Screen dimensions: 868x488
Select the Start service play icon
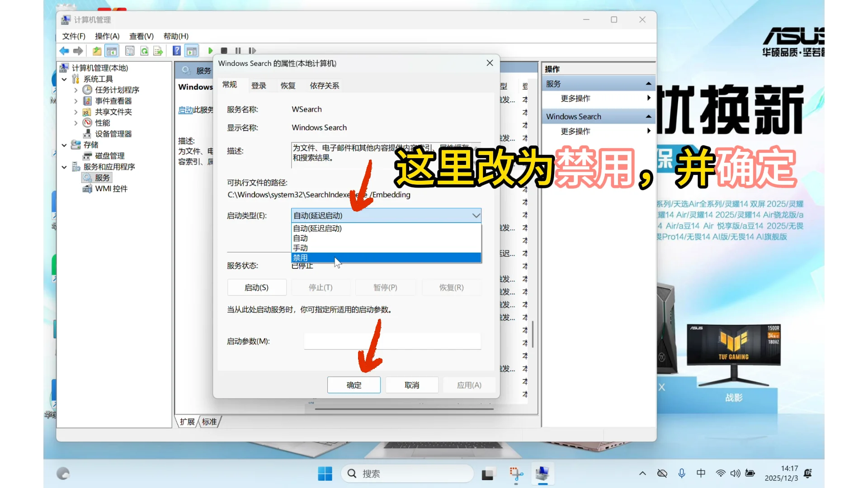210,51
